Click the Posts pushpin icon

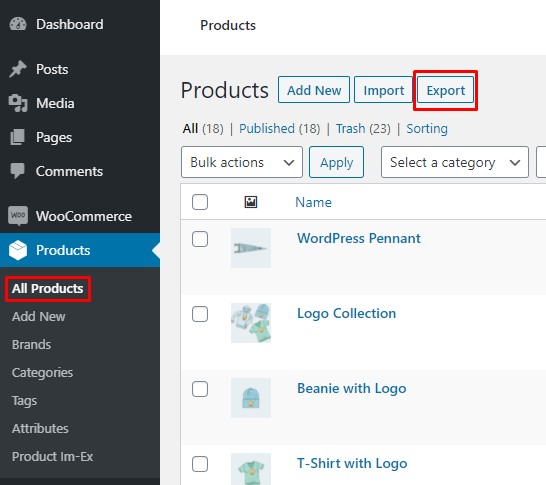tap(18, 69)
